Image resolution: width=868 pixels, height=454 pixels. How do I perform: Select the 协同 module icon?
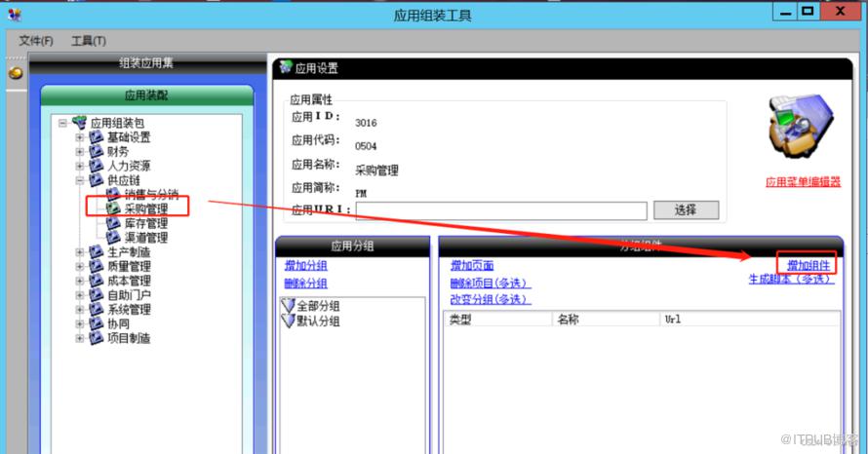coord(97,323)
